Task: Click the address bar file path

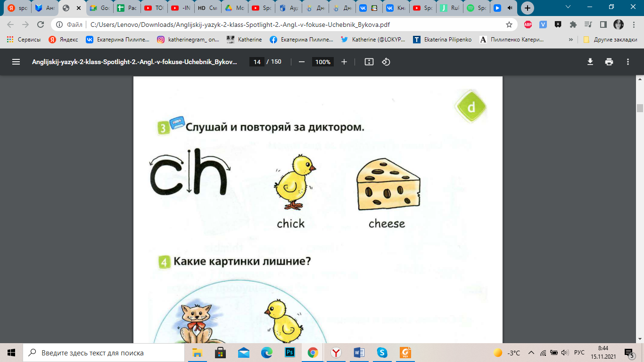Action: (240, 25)
